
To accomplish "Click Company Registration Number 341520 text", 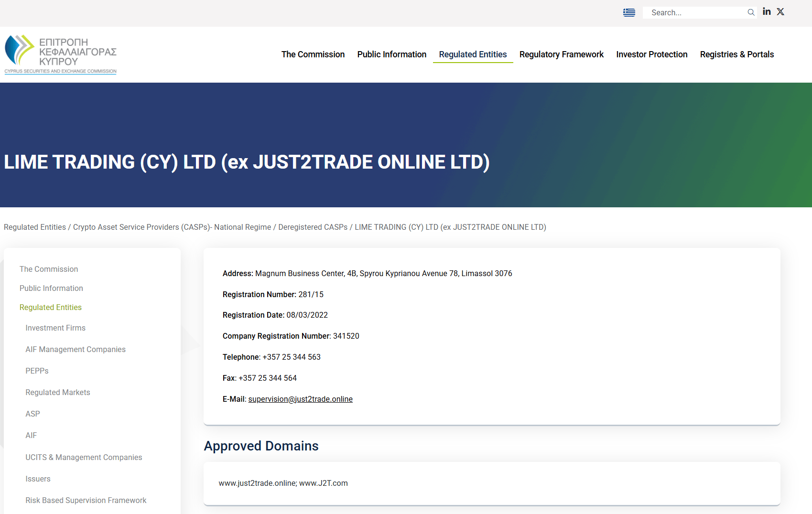I will 291,336.
